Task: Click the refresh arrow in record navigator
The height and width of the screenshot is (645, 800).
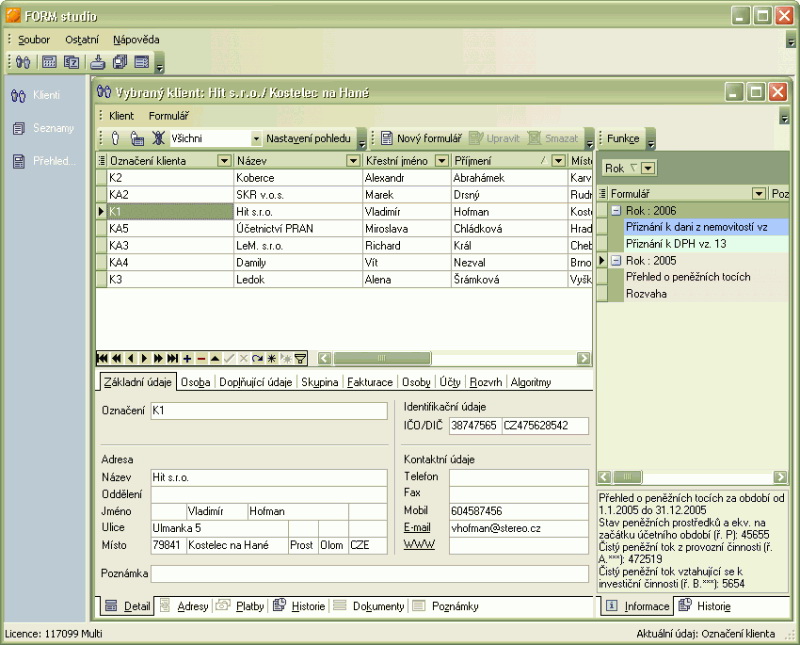Action: pos(257,358)
